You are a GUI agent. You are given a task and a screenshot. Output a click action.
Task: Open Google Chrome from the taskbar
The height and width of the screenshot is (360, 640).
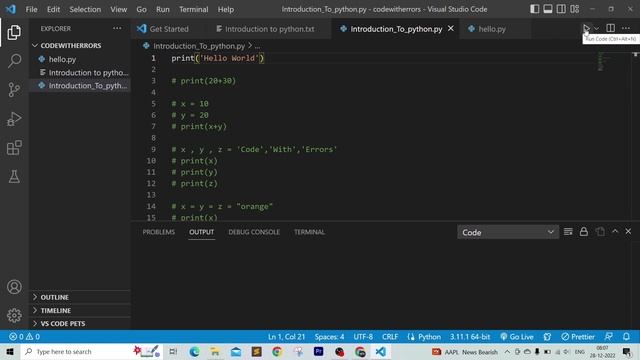(x=277, y=351)
